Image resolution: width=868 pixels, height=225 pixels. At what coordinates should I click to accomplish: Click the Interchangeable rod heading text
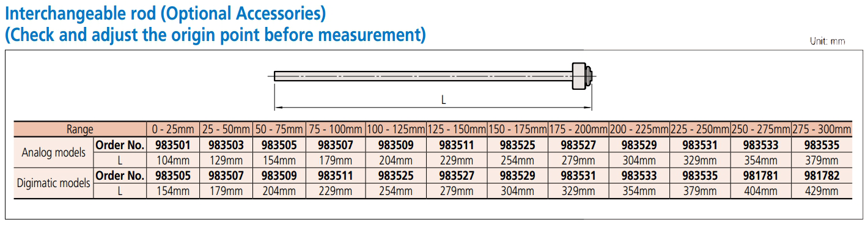pyautogui.click(x=165, y=12)
